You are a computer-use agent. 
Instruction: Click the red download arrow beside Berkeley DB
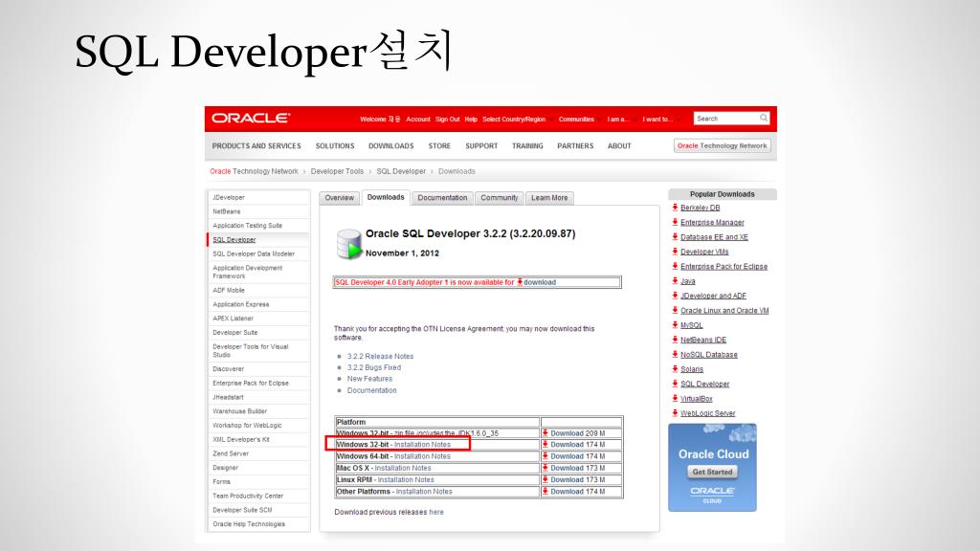(x=675, y=208)
